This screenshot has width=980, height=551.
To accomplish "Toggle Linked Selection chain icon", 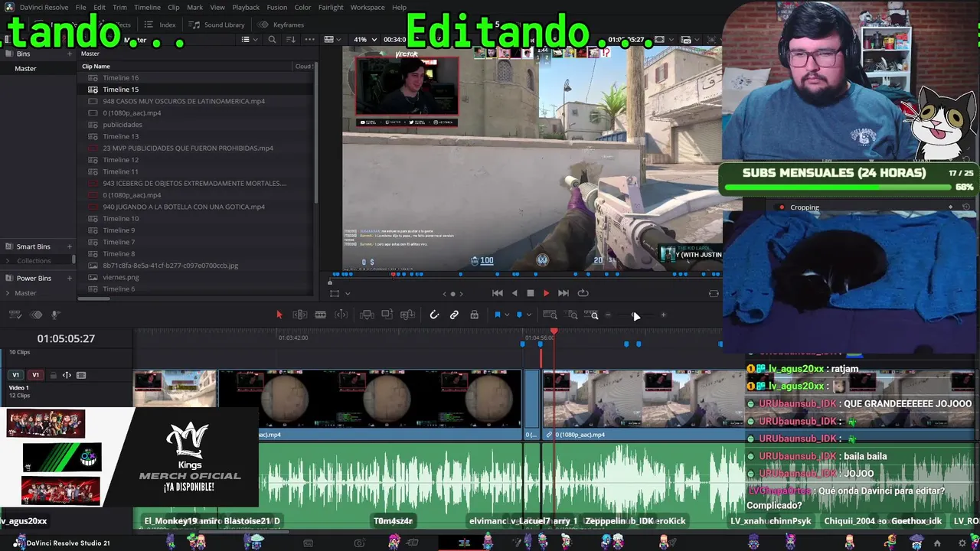I will [454, 315].
